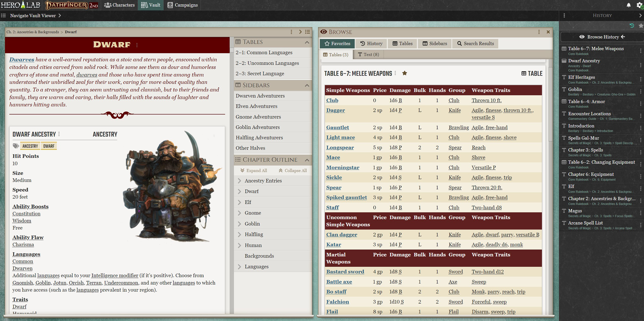The image size is (644, 321).
Task: Open options for Magus history entry
Action: point(641,213)
